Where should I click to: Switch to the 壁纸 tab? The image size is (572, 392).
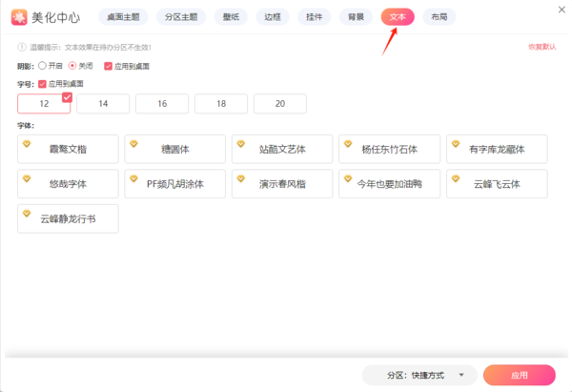tap(231, 16)
